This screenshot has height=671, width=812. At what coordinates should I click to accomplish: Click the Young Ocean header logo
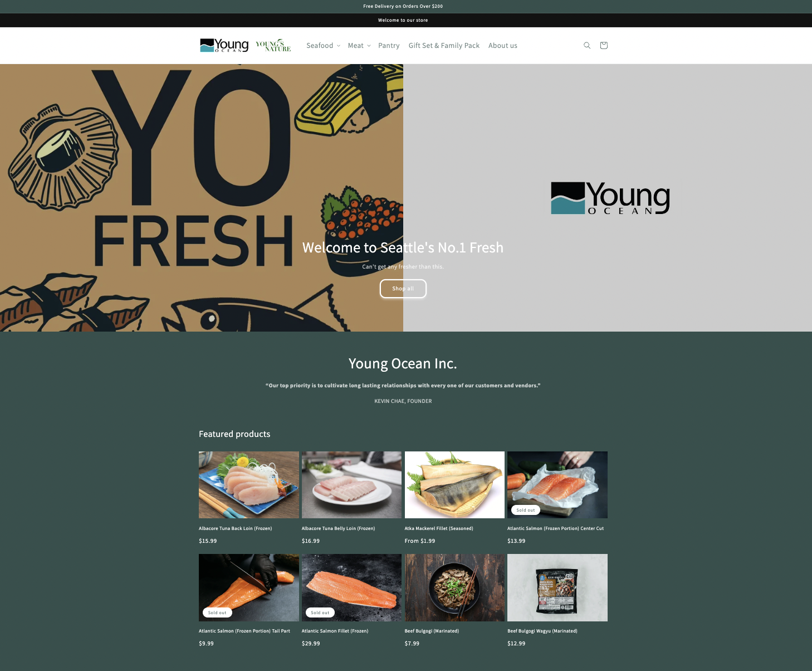pos(224,45)
